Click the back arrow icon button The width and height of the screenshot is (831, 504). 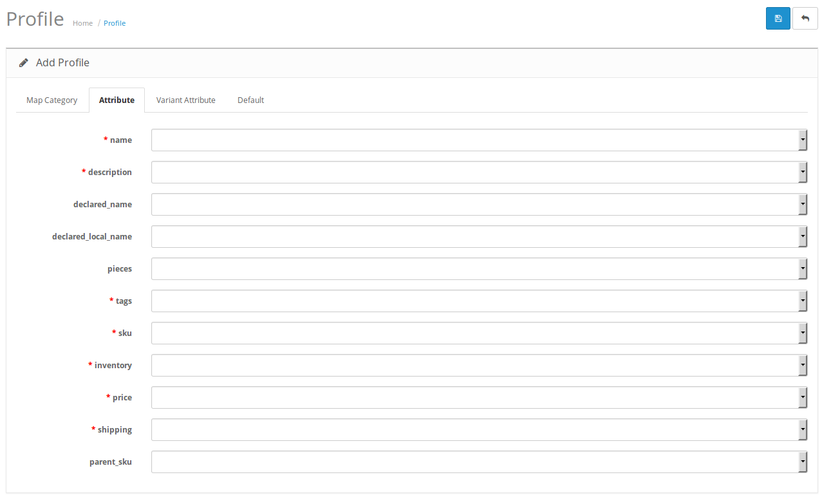pos(805,19)
